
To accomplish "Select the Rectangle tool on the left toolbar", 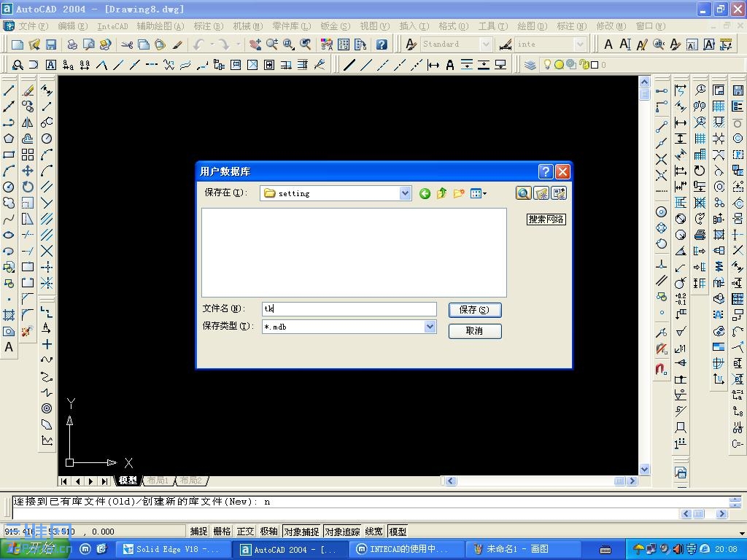I will point(9,155).
